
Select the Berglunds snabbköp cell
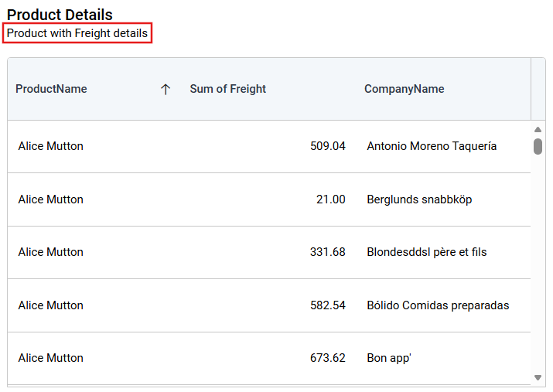click(419, 199)
